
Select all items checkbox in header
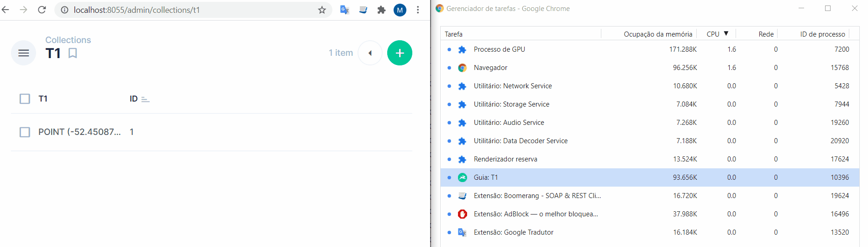25,99
